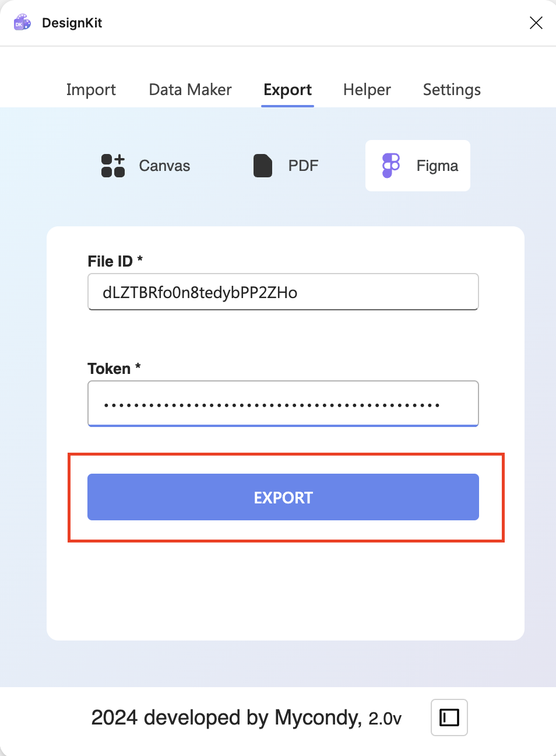Screen dimensions: 556x756
Task: Close the DesignKit window
Action: (x=536, y=23)
